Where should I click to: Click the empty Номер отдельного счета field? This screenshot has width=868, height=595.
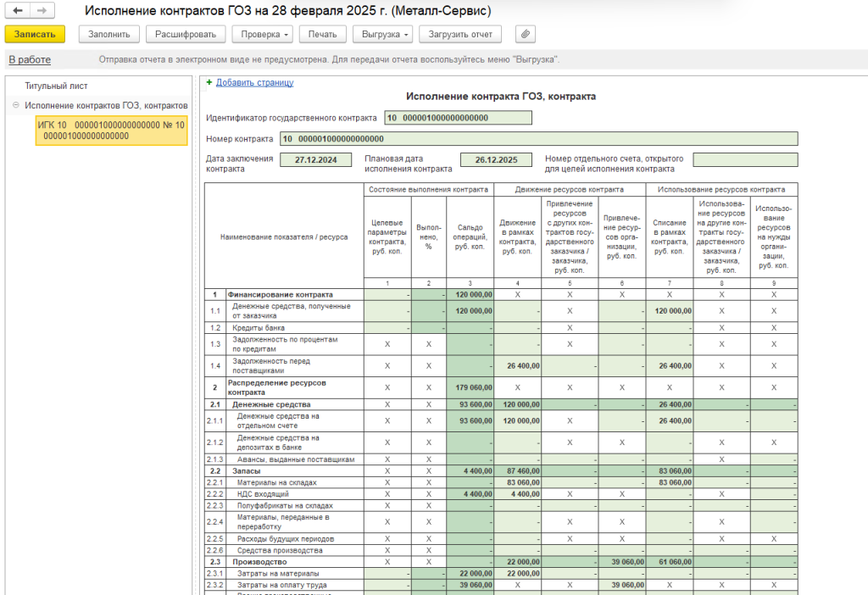745,160
